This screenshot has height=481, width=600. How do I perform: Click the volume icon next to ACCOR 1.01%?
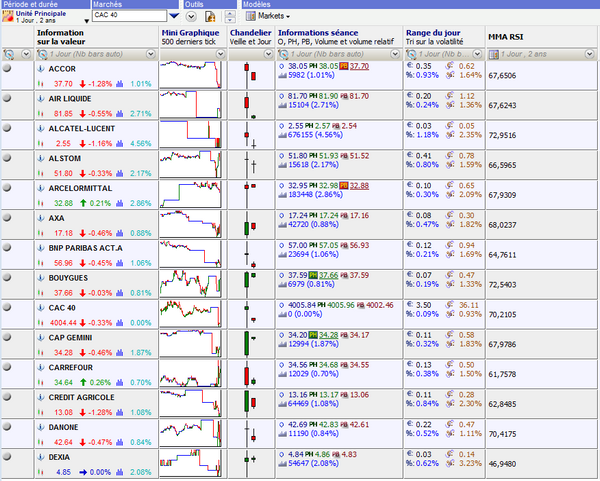click(x=120, y=84)
